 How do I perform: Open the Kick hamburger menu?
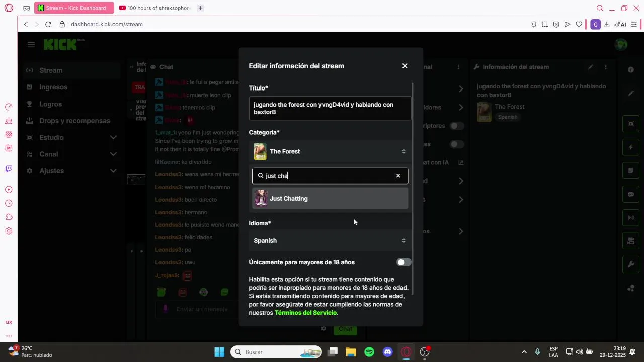click(x=31, y=45)
